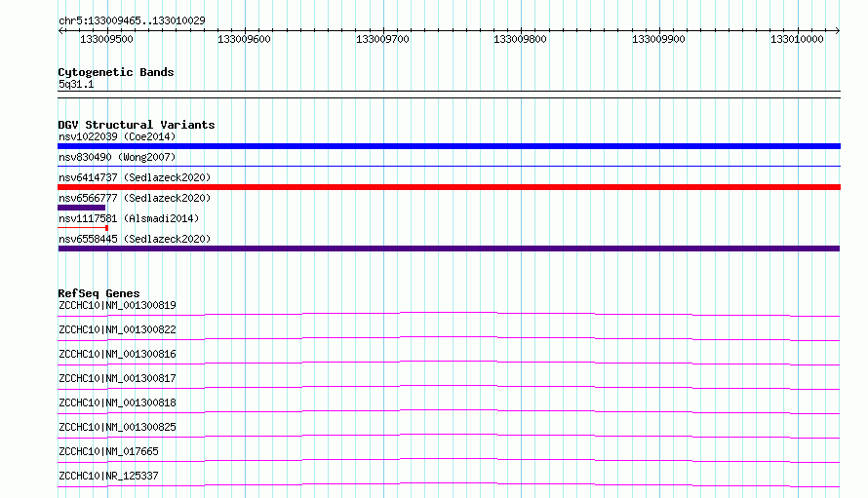The height and width of the screenshot is (498, 868).
Task: Click the left arrow of the ruler
Action: [60, 30]
